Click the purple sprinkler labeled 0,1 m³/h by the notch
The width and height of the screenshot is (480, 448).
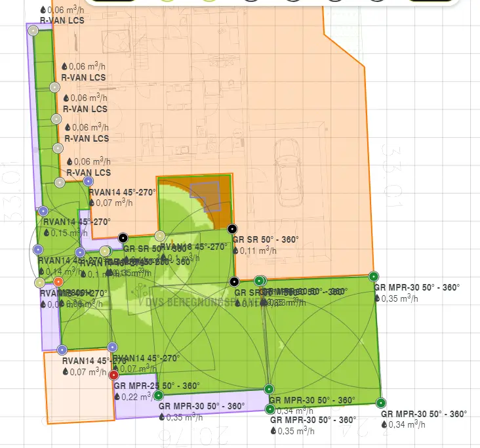80,253
